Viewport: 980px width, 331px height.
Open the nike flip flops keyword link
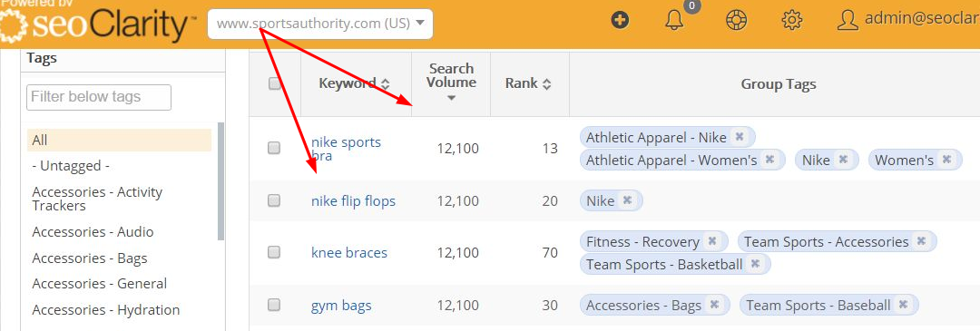click(353, 201)
